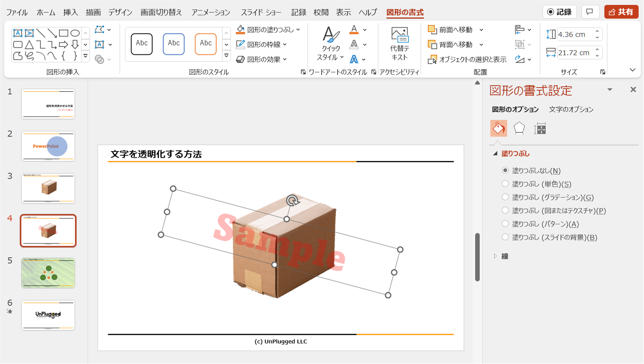Image resolution: width=644 pixels, height=364 pixels.
Task: Choose pattern fill radio option
Action: point(505,224)
